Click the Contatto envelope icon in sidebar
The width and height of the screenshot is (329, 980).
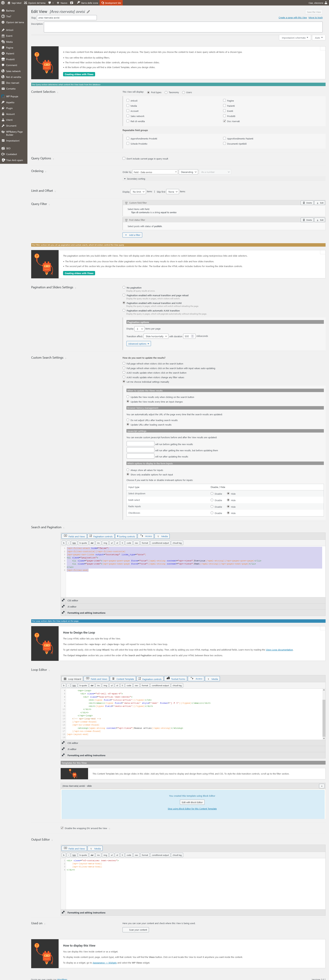pos(3,89)
